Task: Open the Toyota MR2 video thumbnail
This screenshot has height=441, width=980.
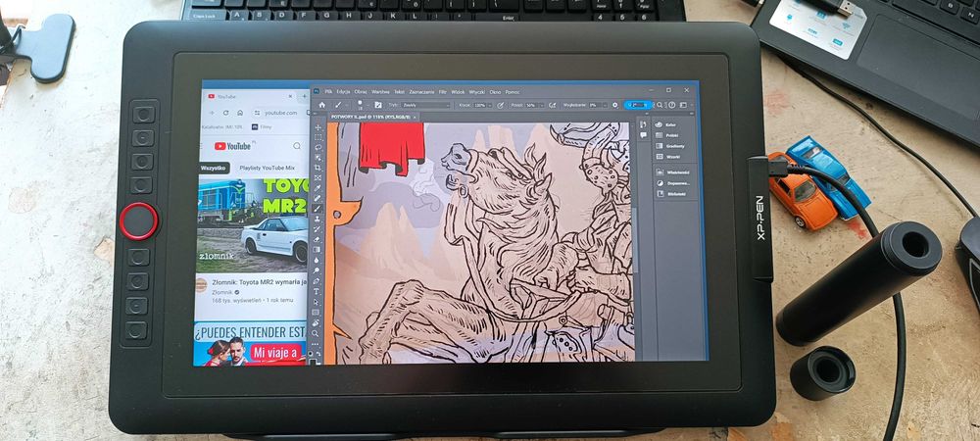Action: (253, 225)
